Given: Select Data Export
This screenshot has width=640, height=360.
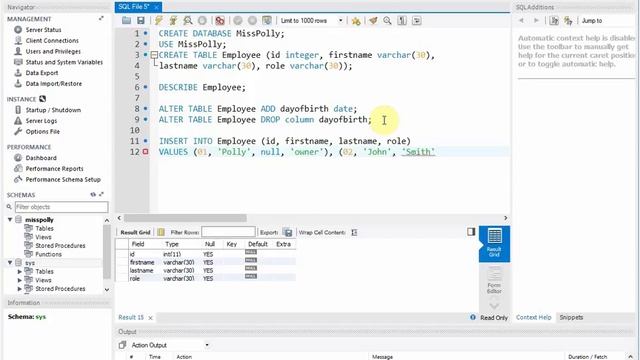Looking at the screenshot, I should pyautogui.click(x=42, y=73).
